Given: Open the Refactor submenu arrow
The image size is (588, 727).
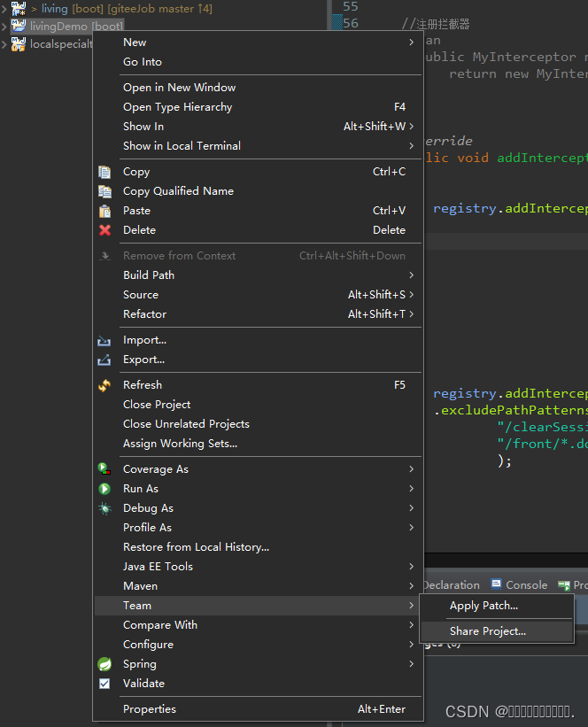Looking at the screenshot, I should pos(411,314).
